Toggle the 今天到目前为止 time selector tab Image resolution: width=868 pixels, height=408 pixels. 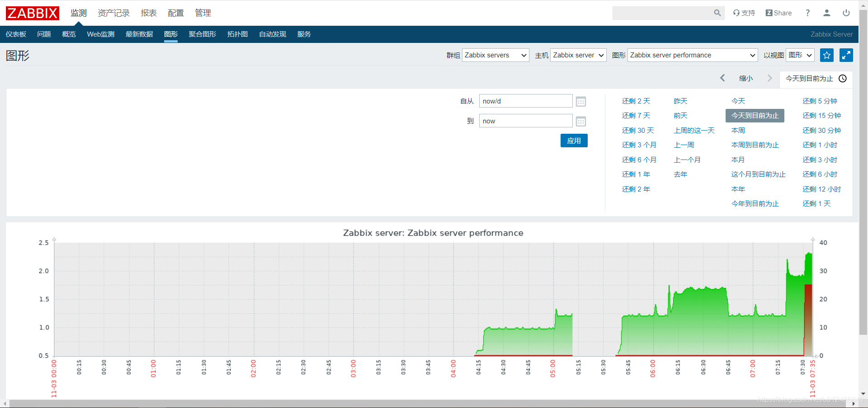pos(816,79)
